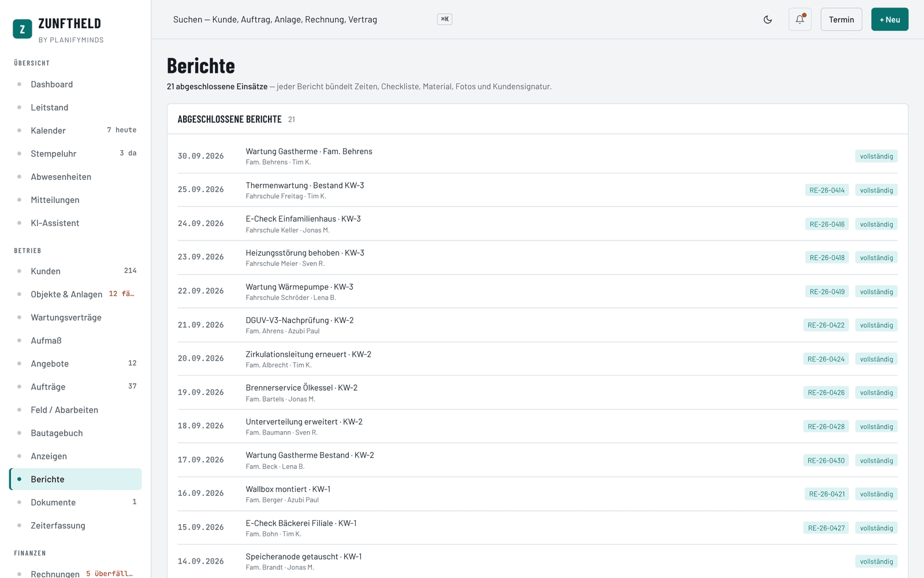The image size is (924, 578).
Task: Select report Wallbox montiert · KW-1
Action: [538, 494]
